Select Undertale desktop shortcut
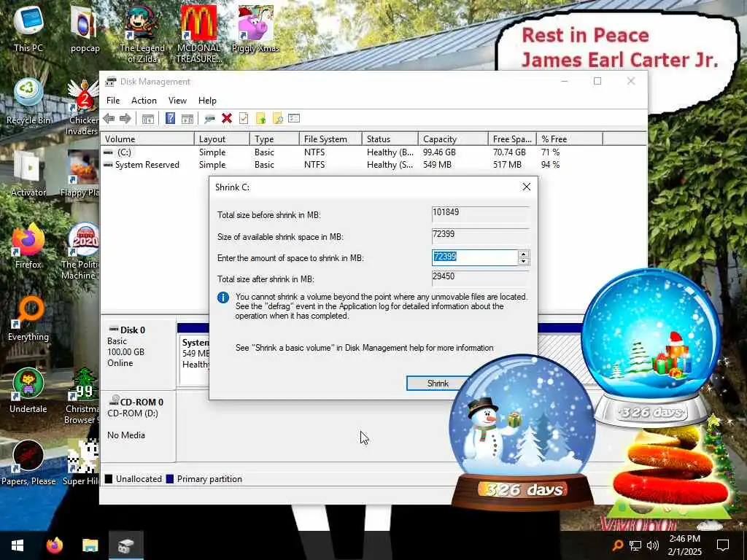747x560 pixels. (x=28, y=391)
